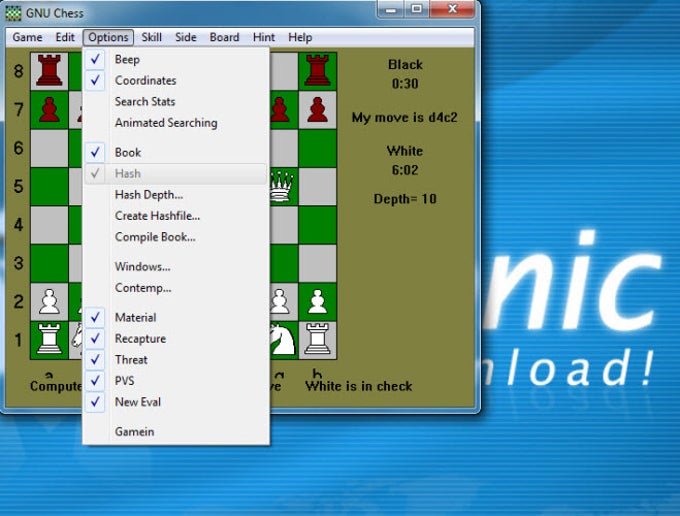
Task: Choose Compile Book... menu entry
Action: coord(176,237)
